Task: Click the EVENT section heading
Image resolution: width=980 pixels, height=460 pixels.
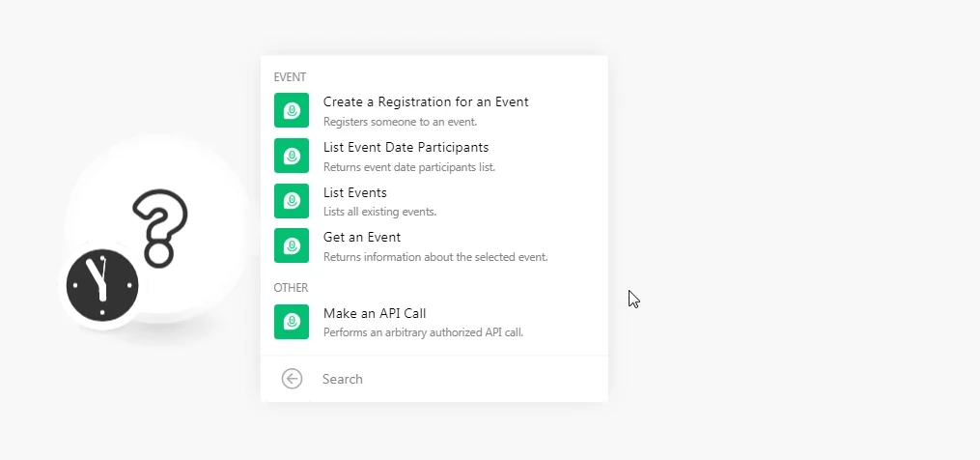Action: (290, 77)
